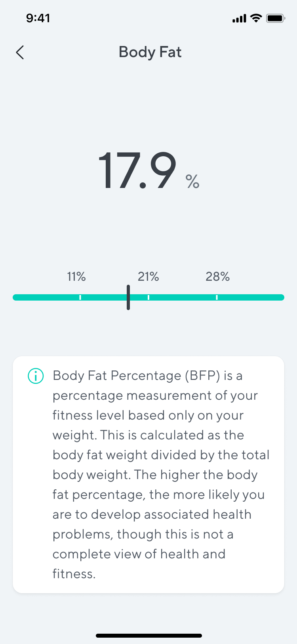Click the left end of the teal bar

(x=17, y=297)
